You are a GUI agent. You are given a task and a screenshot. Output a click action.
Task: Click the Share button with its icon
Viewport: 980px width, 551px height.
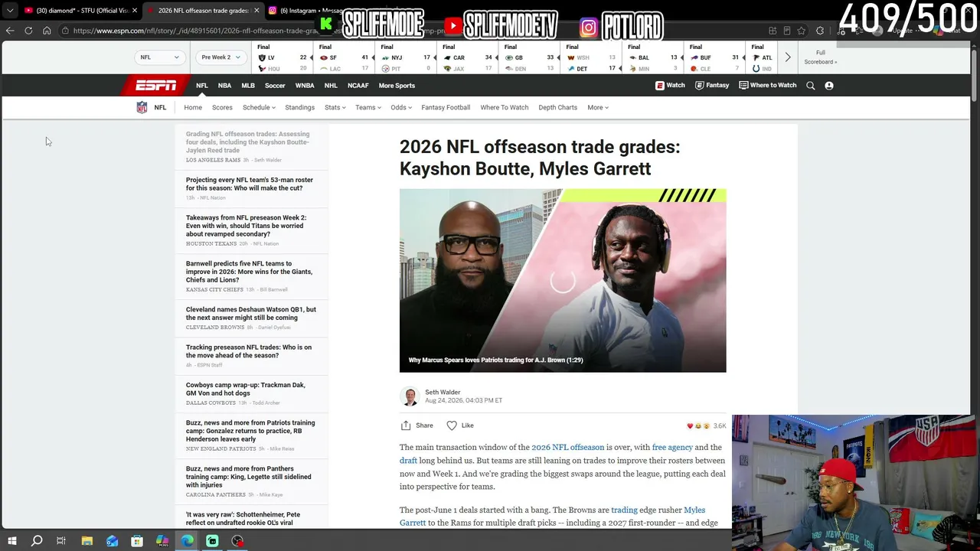pos(417,425)
